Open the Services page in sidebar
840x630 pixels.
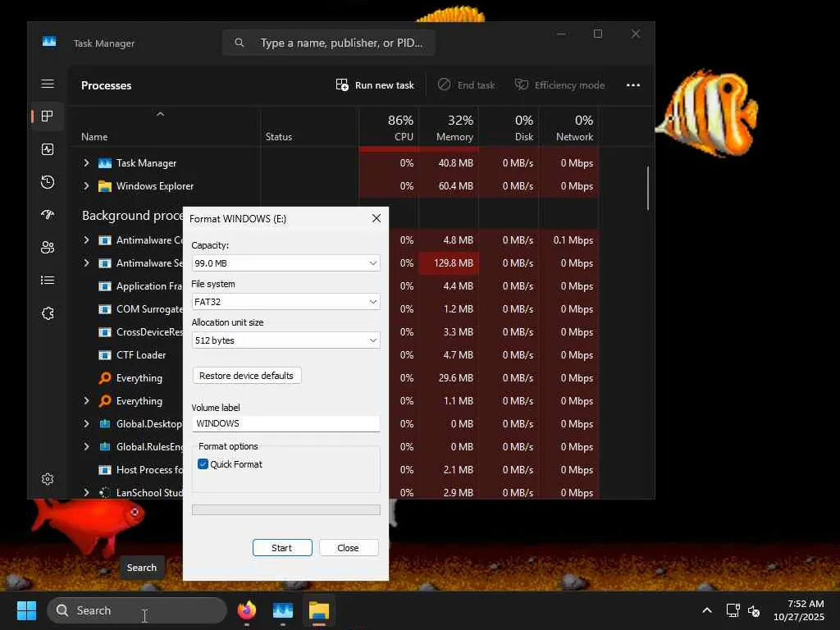(47, 313)
